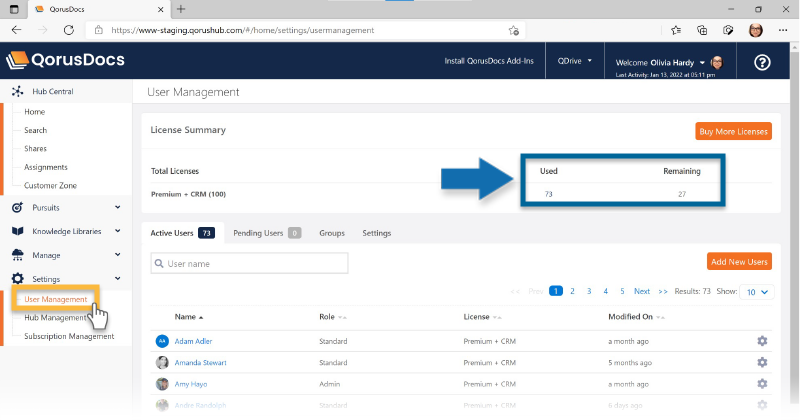
Task: Click the Next page link
Action: click(x=642, y=291)
